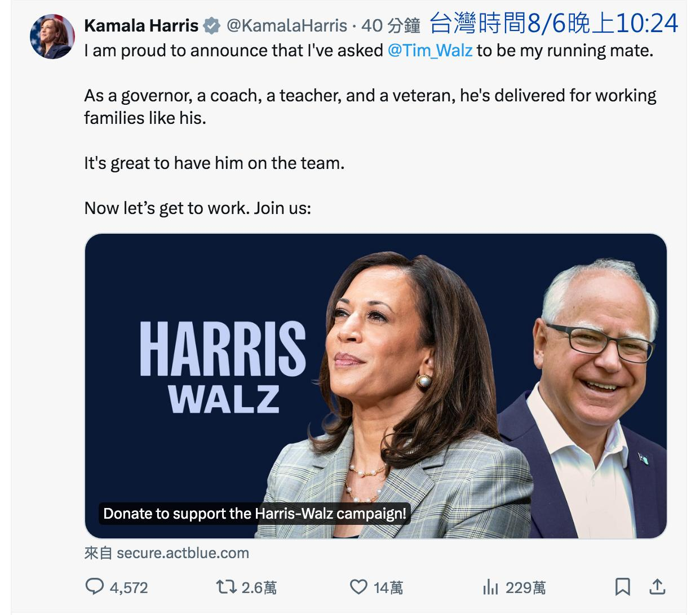This screenshot has height=615, width=700.
Task: Click the 14萬 likes count
Action: [x=388, y=588]
